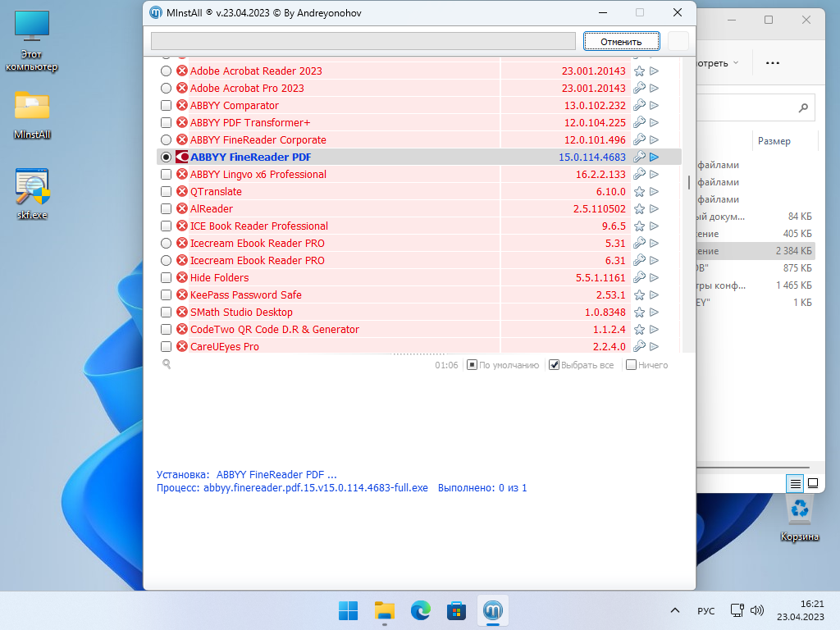Open MInstAll folder on desktop
Screen dimensions: 840x630
tap(32, 115)
